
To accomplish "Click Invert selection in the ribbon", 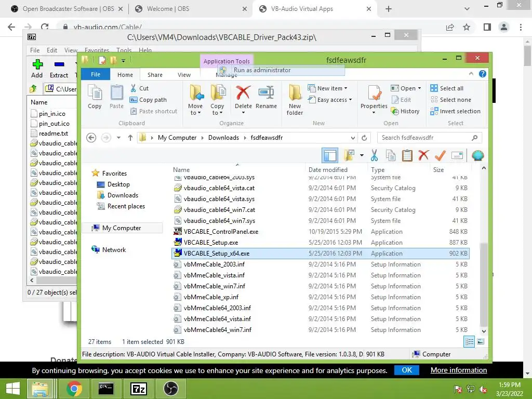I will click(x=455, y=111).
